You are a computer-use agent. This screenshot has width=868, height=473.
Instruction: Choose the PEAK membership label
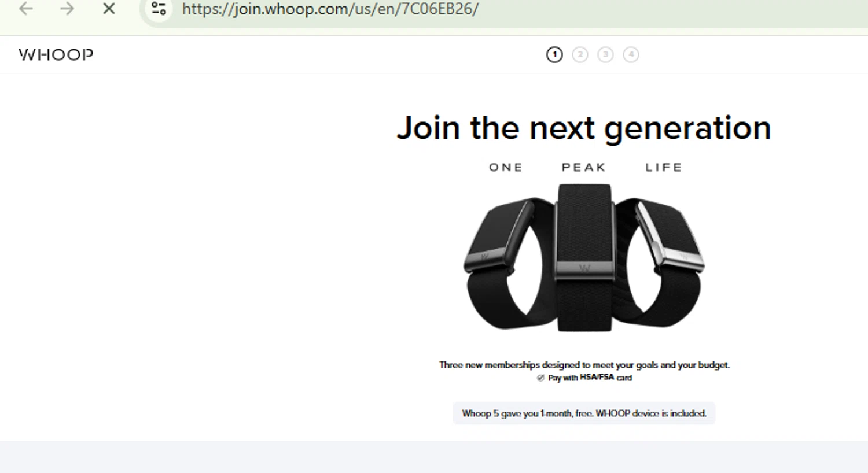coord(583,167)
